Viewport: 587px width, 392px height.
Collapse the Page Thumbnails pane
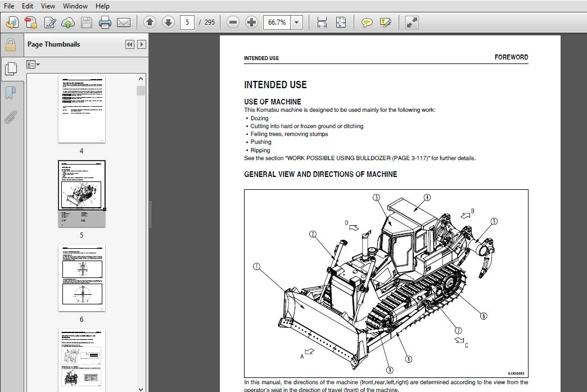tap(129, 44)
